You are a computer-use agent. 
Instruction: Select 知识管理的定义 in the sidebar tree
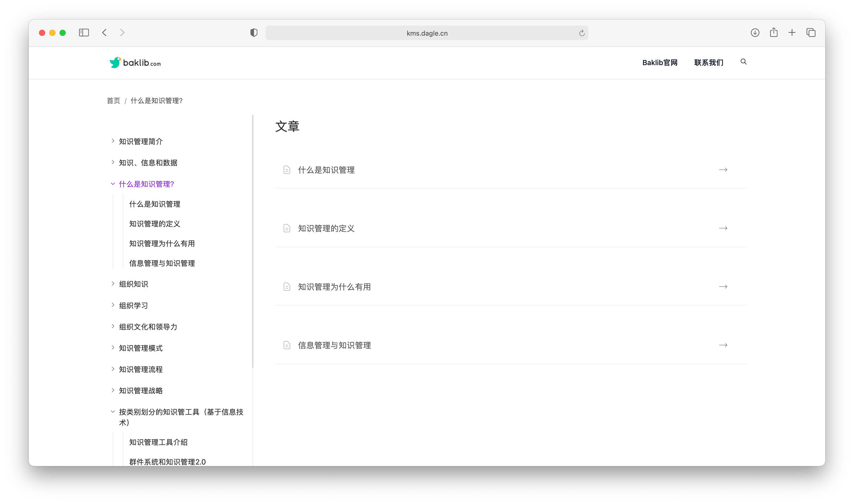point(155,224)
